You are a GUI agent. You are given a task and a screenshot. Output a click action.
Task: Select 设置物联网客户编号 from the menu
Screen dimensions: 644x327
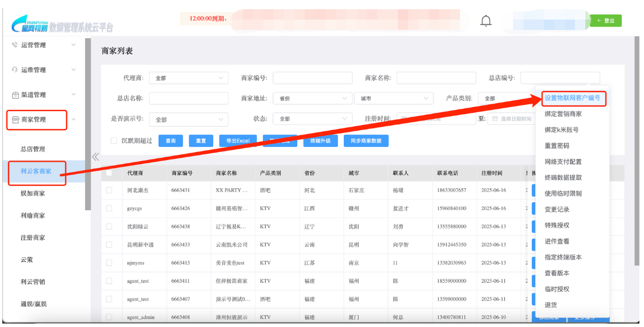point(572,98)
